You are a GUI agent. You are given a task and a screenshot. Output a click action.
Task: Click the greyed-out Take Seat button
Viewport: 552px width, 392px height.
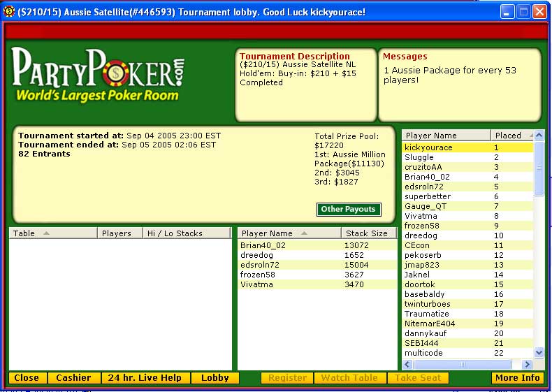(418, 378)
